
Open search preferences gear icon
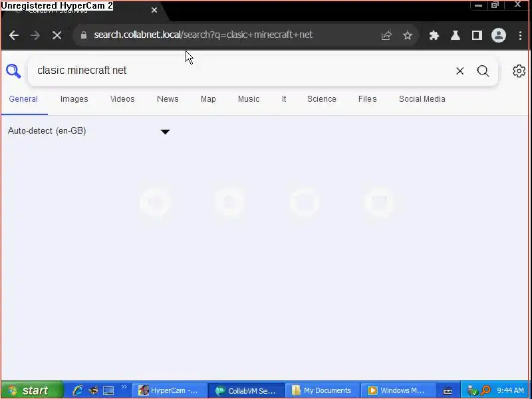(519, 71)
